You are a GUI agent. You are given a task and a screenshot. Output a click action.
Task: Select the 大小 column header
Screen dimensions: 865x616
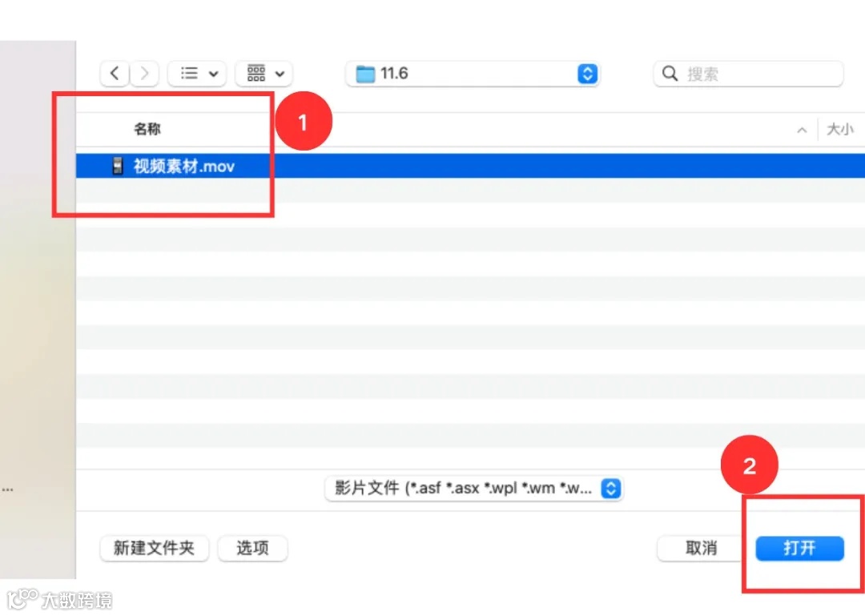tap(839, 128)
